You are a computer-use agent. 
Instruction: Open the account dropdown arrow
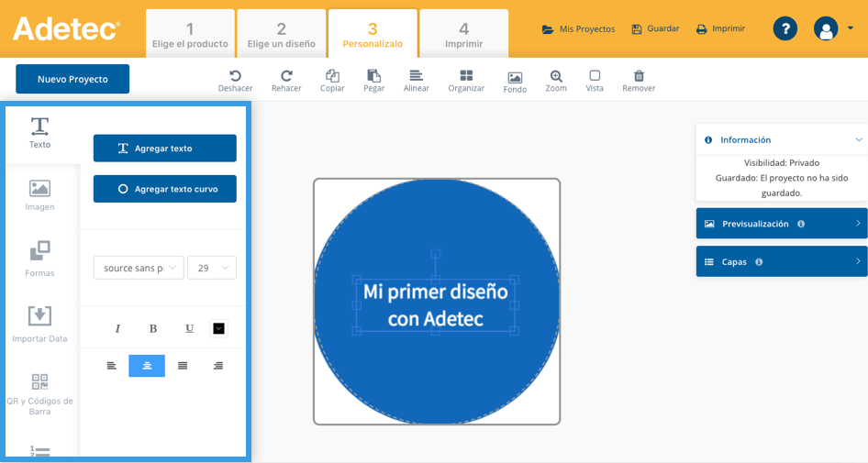(x=851, y=28)
